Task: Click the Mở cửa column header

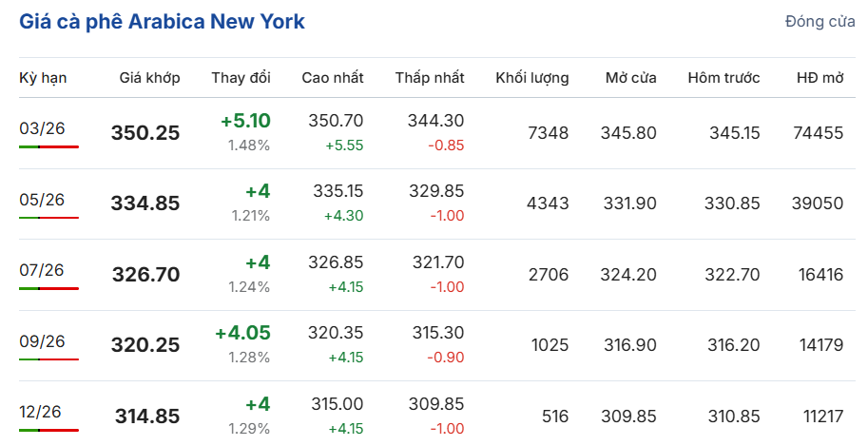Action: pyautogui.click(x=630, y=78)
